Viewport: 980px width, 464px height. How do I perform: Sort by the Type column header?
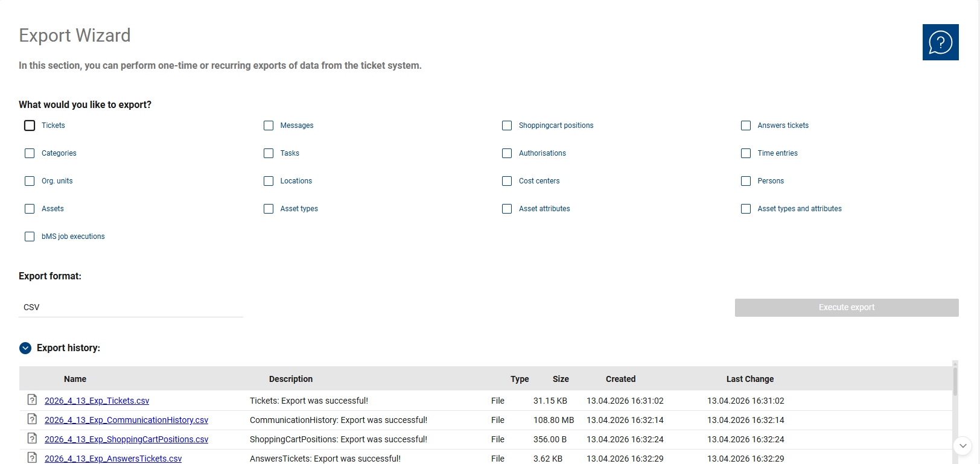pos(520,379)
